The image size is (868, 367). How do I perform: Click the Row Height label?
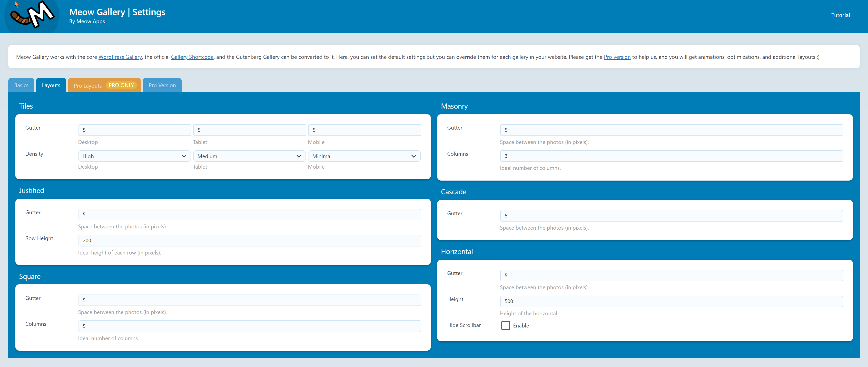pyautogui.click(x=39, y=238)
